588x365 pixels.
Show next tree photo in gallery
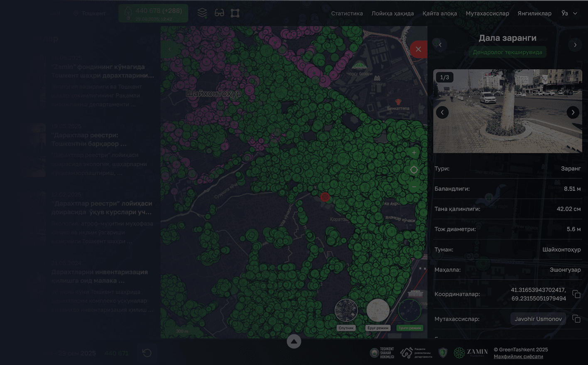pos(573,112)
